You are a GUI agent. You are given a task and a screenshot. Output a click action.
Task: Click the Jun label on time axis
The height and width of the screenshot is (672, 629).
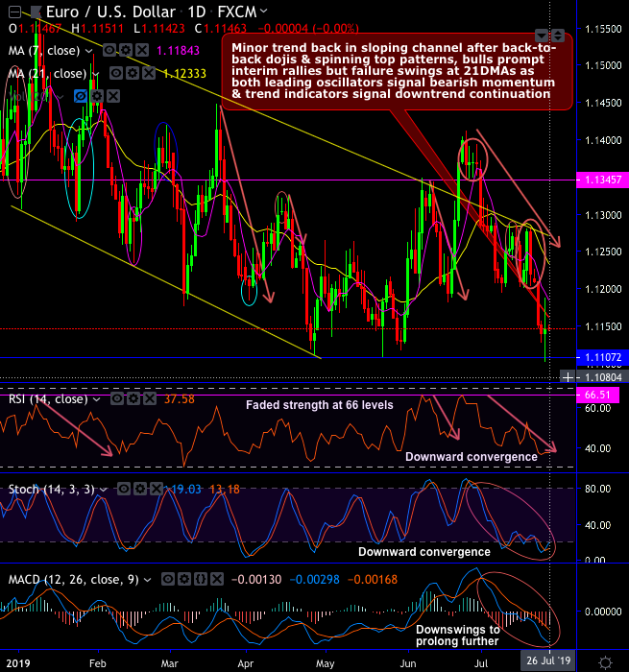click(x=408, y=663)
